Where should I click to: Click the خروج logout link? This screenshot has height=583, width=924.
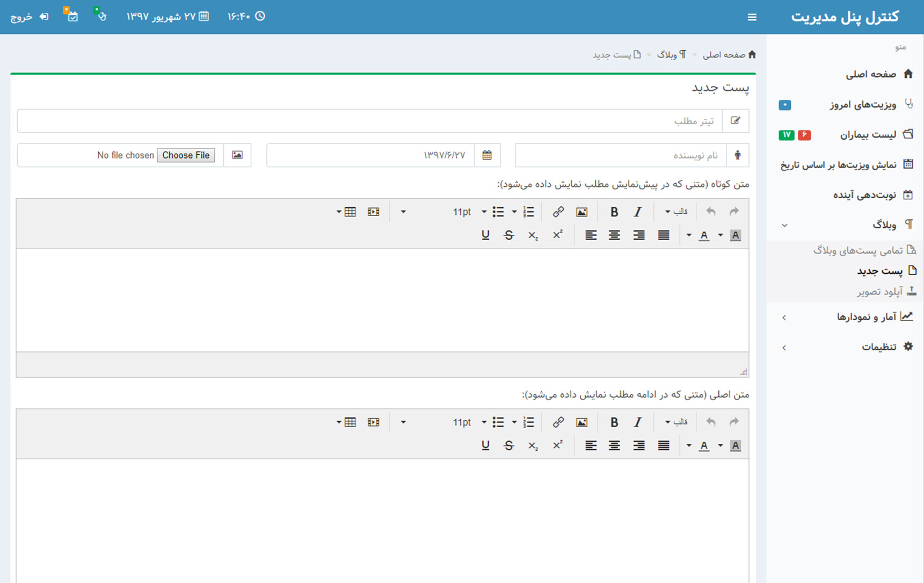29,17
